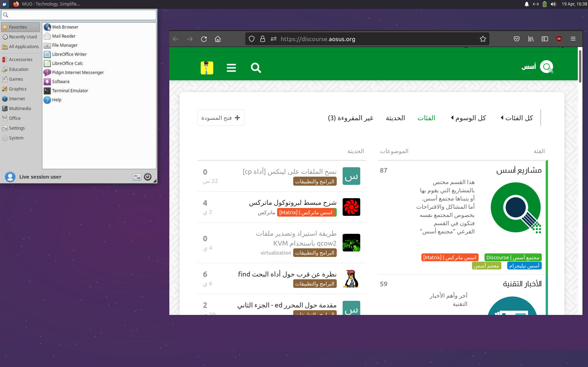Bookmark this page with the star icon
The width and height of the screenshot is (588, 367).
click(483, 39)
